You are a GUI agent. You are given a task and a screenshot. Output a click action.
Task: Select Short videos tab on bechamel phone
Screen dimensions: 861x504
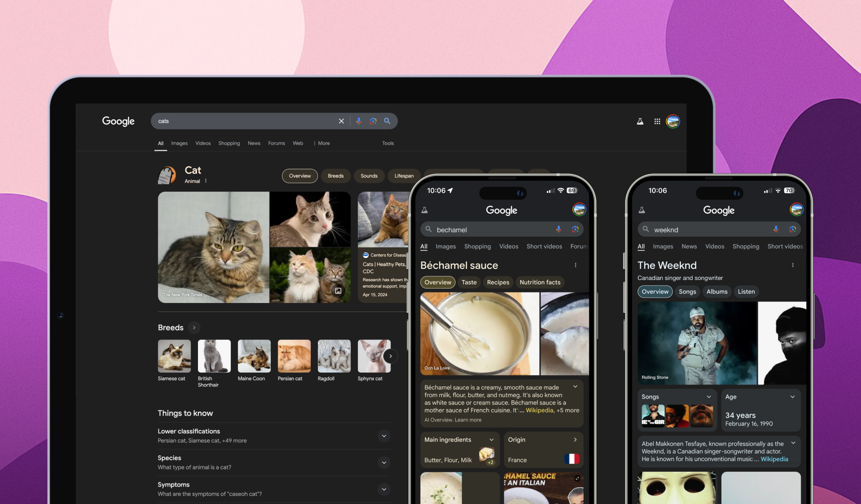pyautogui.click(x=544, y=247)
